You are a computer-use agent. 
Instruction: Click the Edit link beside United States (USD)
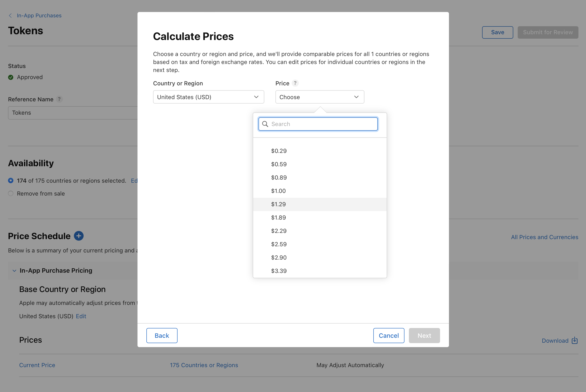[81, 316]
